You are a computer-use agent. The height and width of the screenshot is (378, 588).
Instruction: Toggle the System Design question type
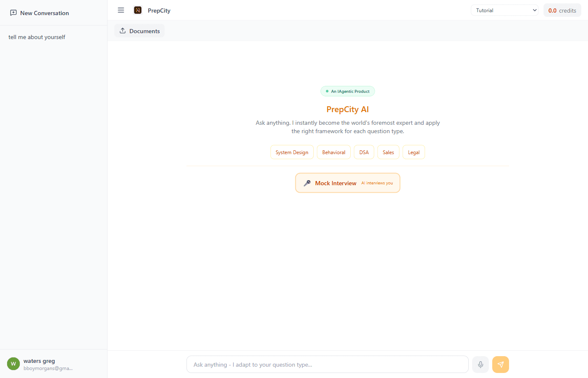(292, 152)
